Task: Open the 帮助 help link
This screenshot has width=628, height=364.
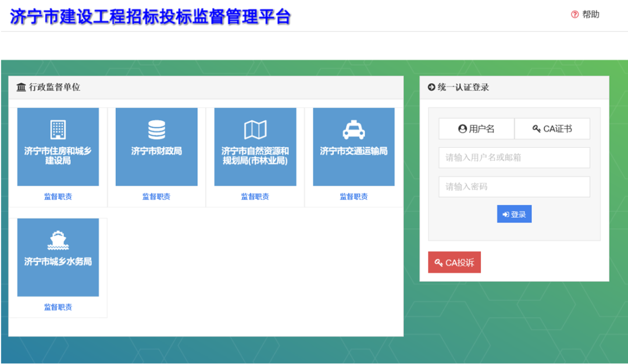Action: [x=590, y=15]
